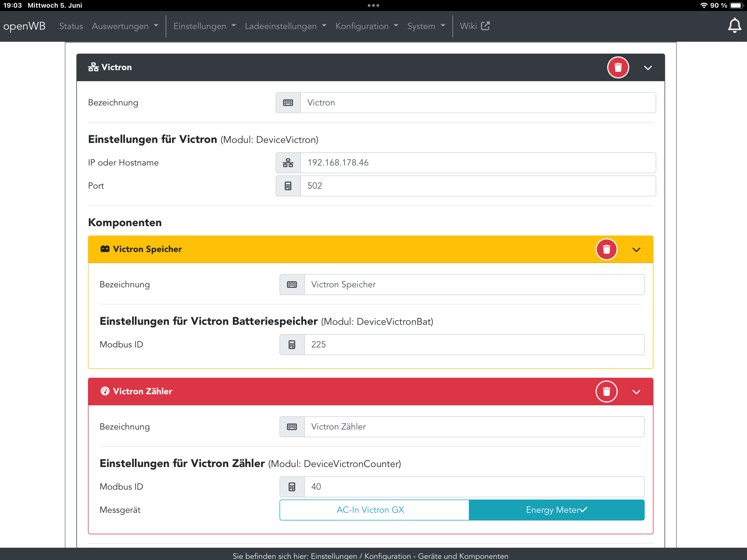Collapse the Victron device panel

(x=647, y=68)
